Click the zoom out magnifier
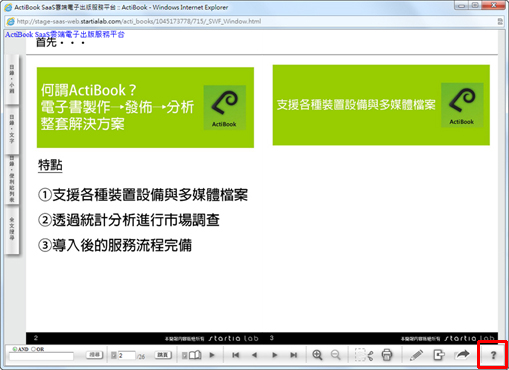 336,355
